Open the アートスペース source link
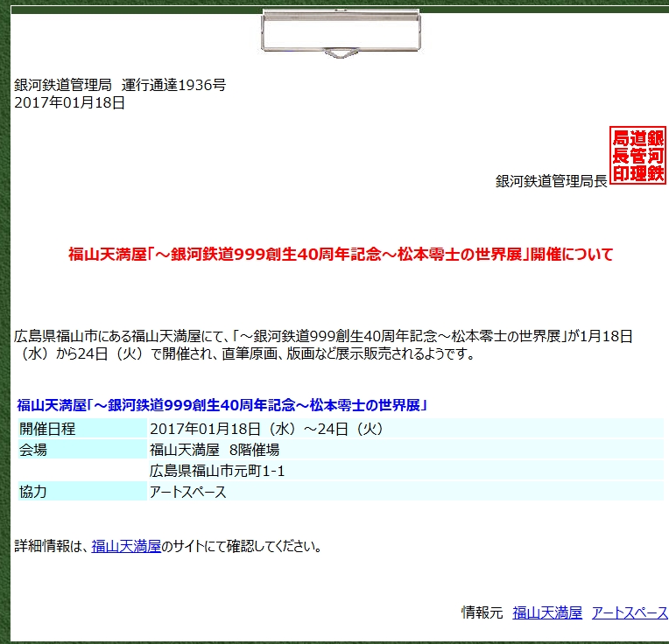Viewport: 669px width, 644px height. (630, 612)
